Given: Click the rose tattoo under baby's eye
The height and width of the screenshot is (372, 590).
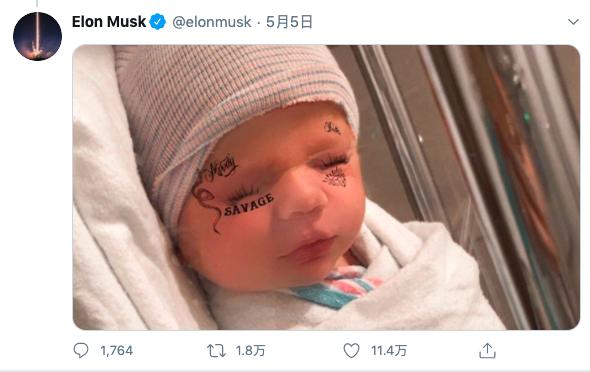Looking at the screenshot, I should [x=335, y=177].
